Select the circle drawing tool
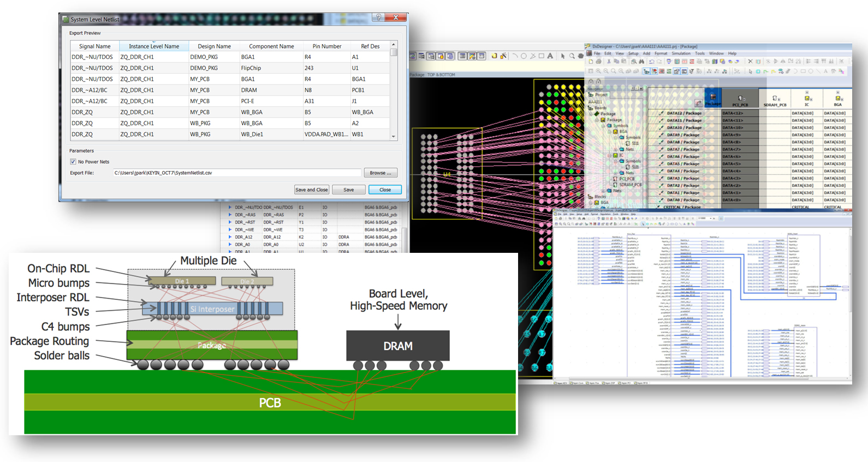Image resolution: width=868 pixels, height=462 pixels. [x=524, y=56]
